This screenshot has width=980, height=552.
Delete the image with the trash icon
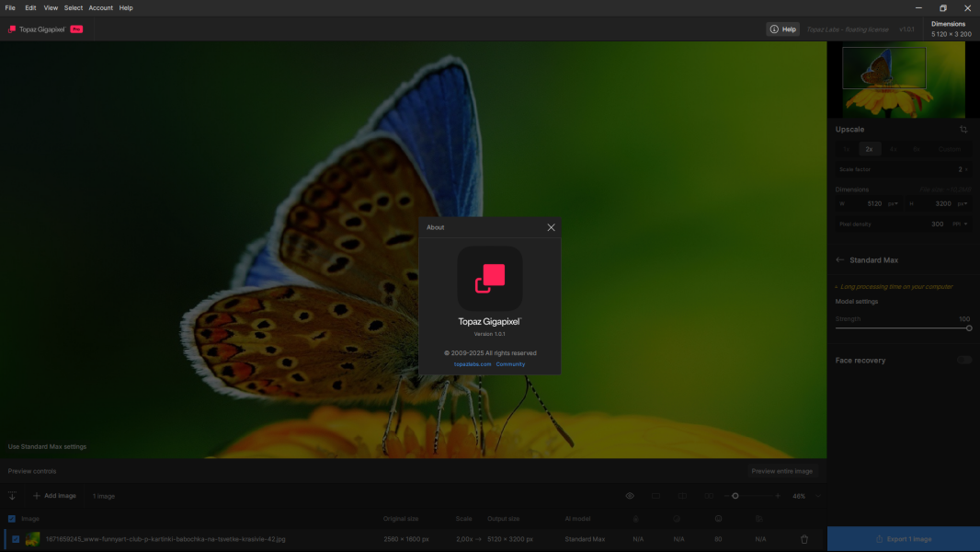tap(804, 539)
